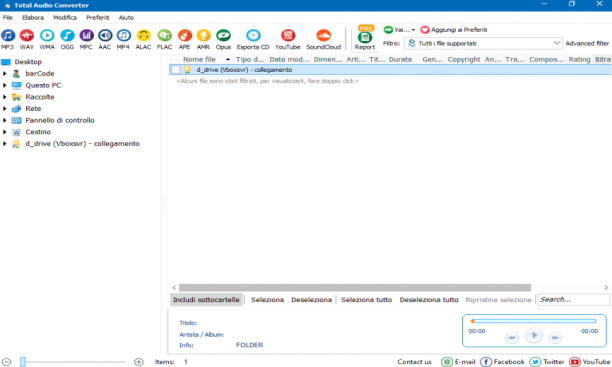The width and height of the screenshot is (612, 367).
Task: Click the Seleziona button
Action: (267, 300)
